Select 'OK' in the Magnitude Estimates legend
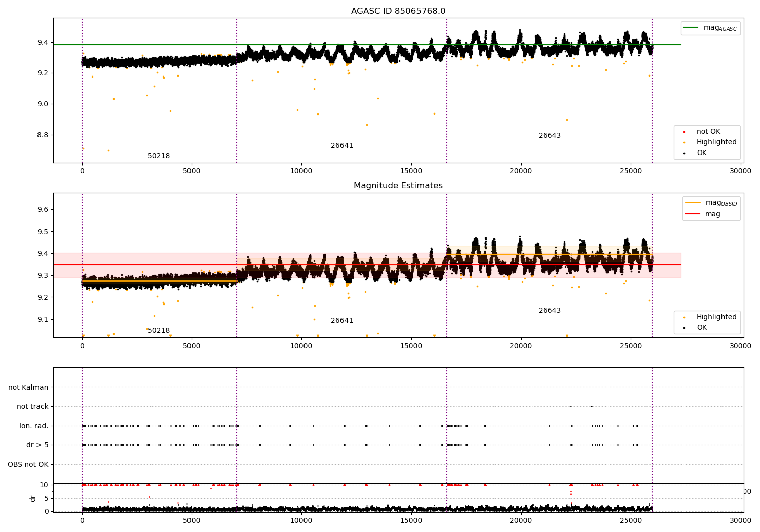Screen dimensions: 760x532 point(702,328)
